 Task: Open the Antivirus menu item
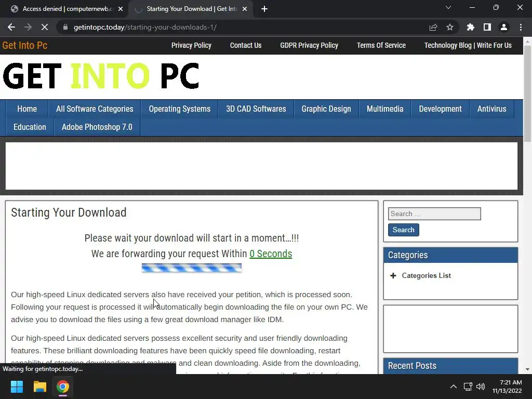point(491,109)
